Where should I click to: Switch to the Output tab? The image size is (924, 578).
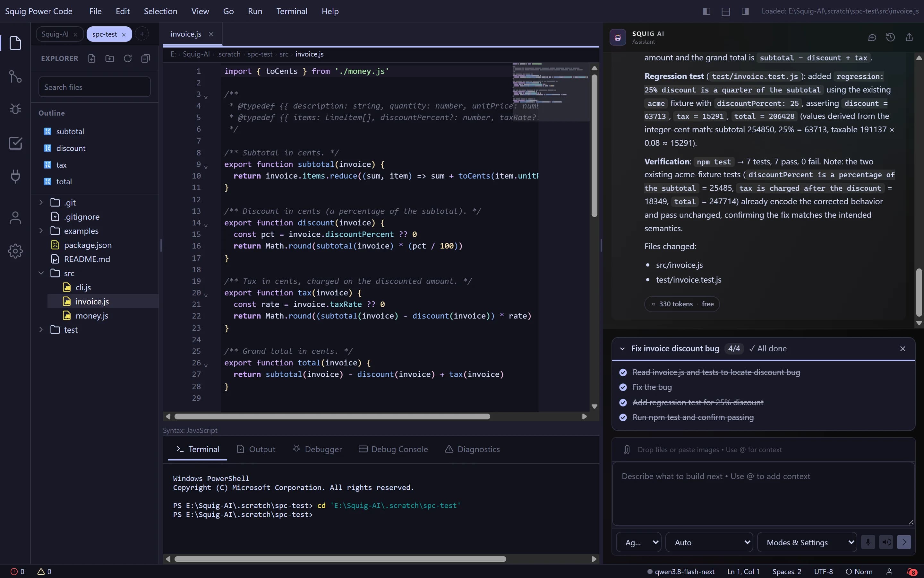256,449
